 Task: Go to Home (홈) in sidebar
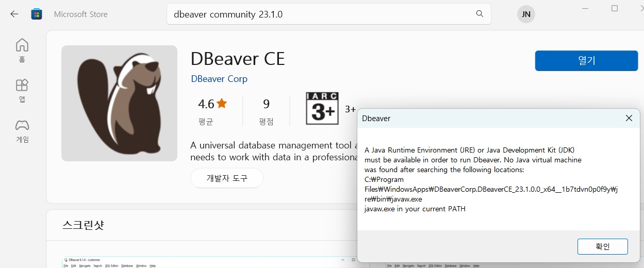[22, 51]
